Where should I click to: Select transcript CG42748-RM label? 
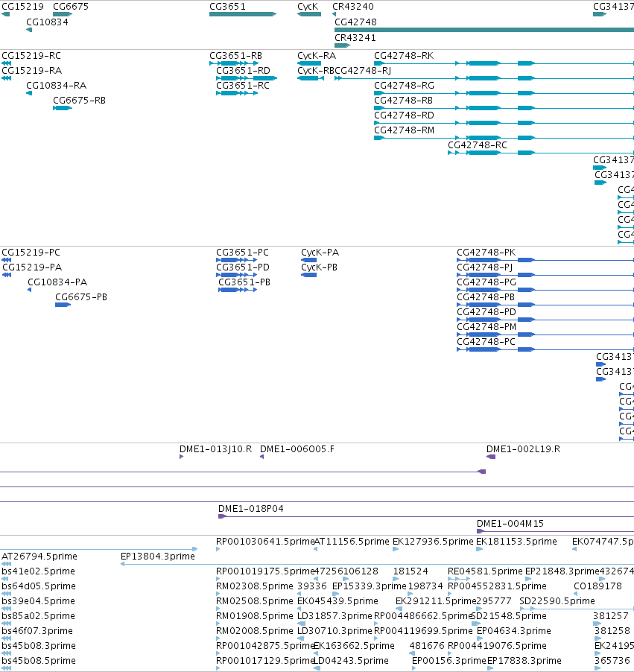[x=405, y=130]
